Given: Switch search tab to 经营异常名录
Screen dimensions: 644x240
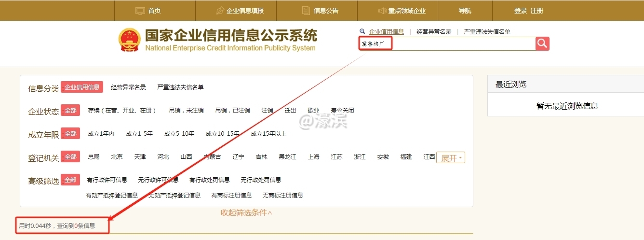Looking at the screenshot, I should [x=434, y=31].
